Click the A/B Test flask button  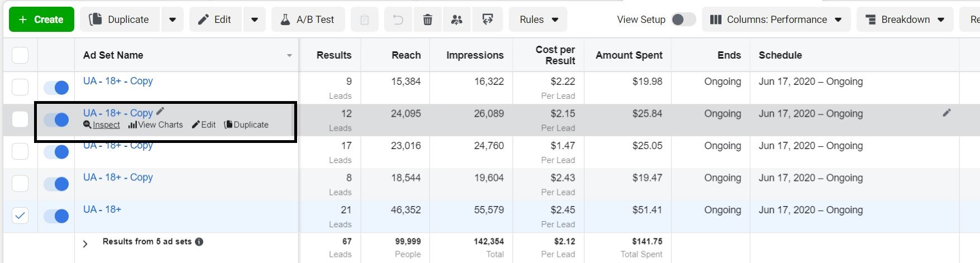[x=308, y=20]
